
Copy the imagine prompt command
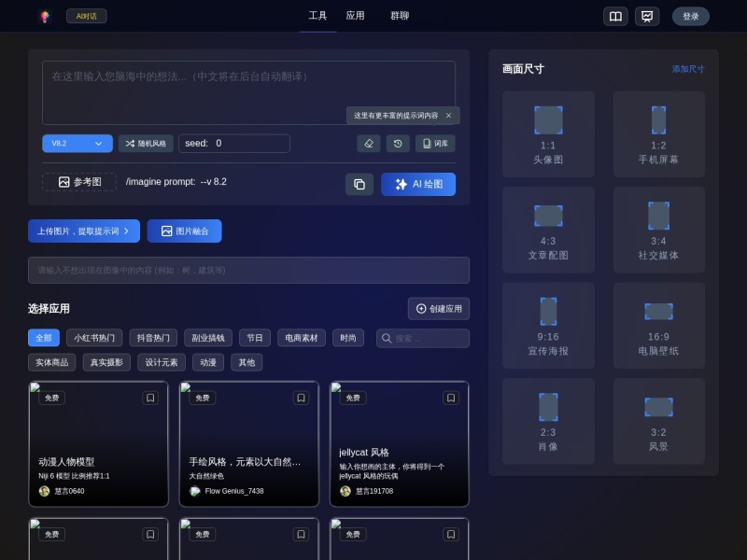click(x=359, y=184)
